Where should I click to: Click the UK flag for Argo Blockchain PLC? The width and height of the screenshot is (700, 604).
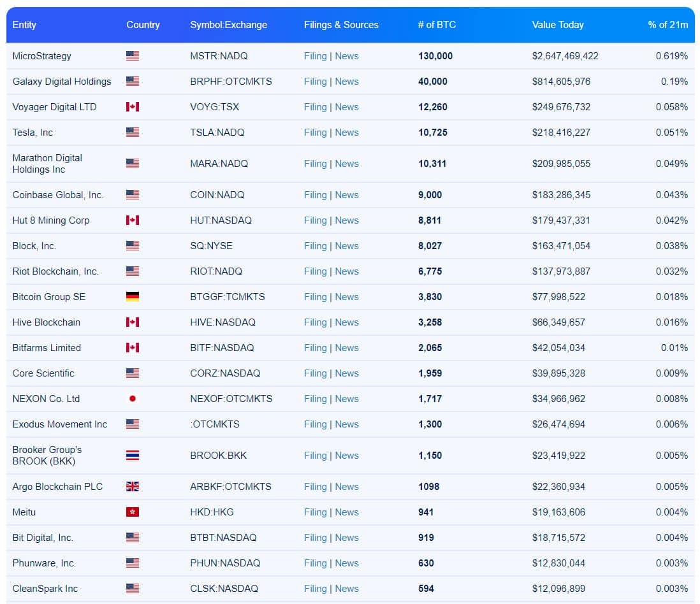pos(133,486)
